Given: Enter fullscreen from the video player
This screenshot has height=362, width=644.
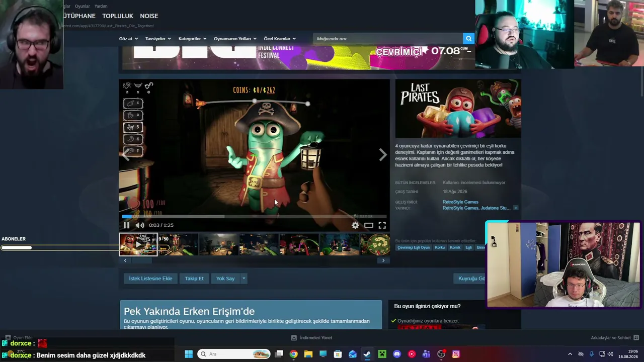Looking at the screenshot, I should point(382,225).
